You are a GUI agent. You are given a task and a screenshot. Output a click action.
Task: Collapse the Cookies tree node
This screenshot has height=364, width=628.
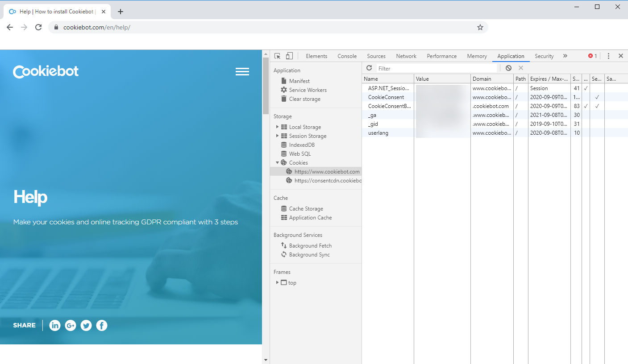tap(277, 163)
